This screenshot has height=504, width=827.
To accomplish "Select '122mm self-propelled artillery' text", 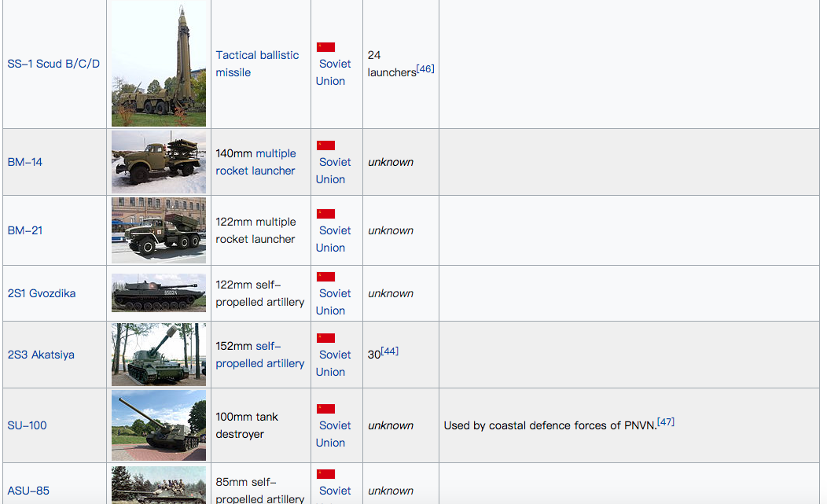I will (x=260, y=293).
